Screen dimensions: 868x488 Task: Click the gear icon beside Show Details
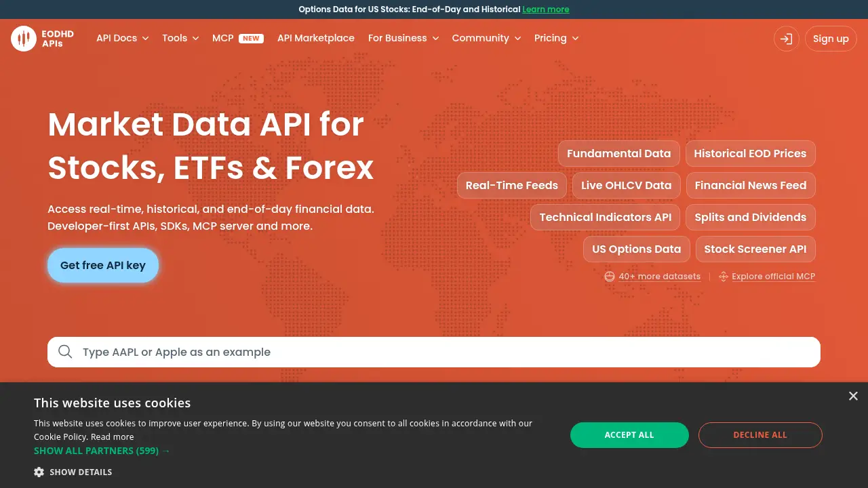click(39, 472)
